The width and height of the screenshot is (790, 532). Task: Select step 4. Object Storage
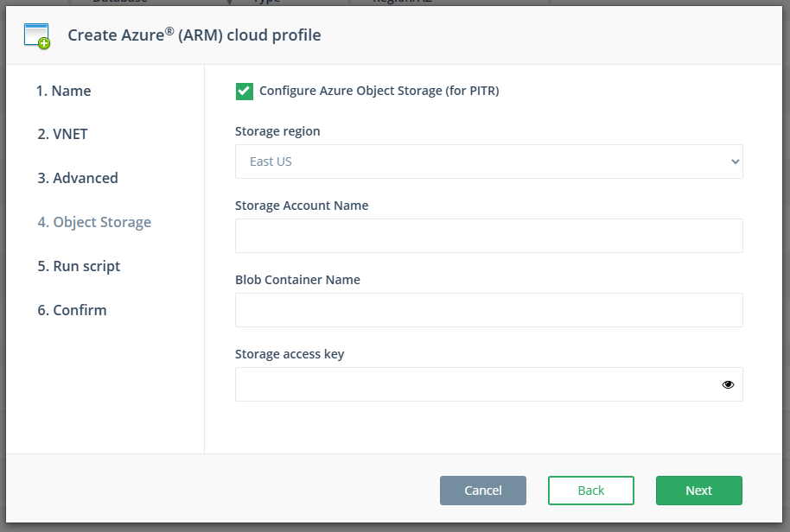coord(94,222)
